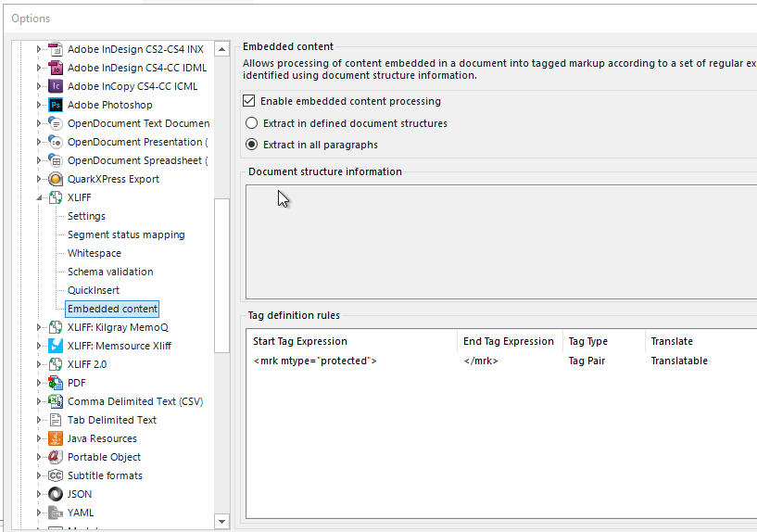Click the Adobe InDesign CS4-CC IDML icon
The height and width of the screenshot is (532, 757).
56,68
